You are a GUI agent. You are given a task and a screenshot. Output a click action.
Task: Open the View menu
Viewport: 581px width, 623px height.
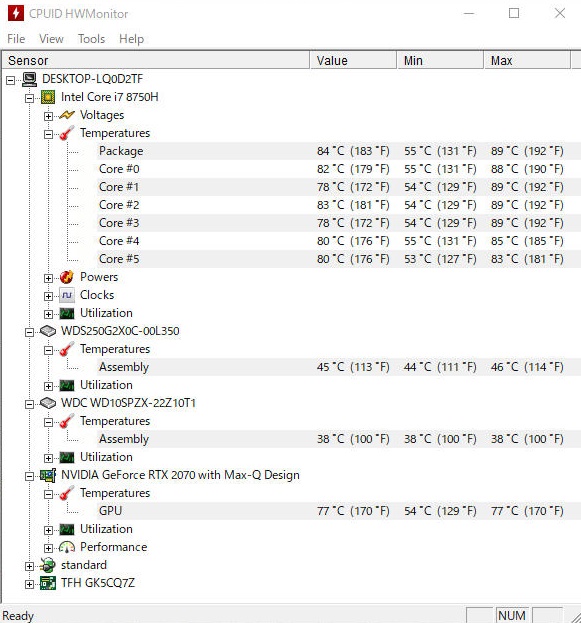pos(51,39)
